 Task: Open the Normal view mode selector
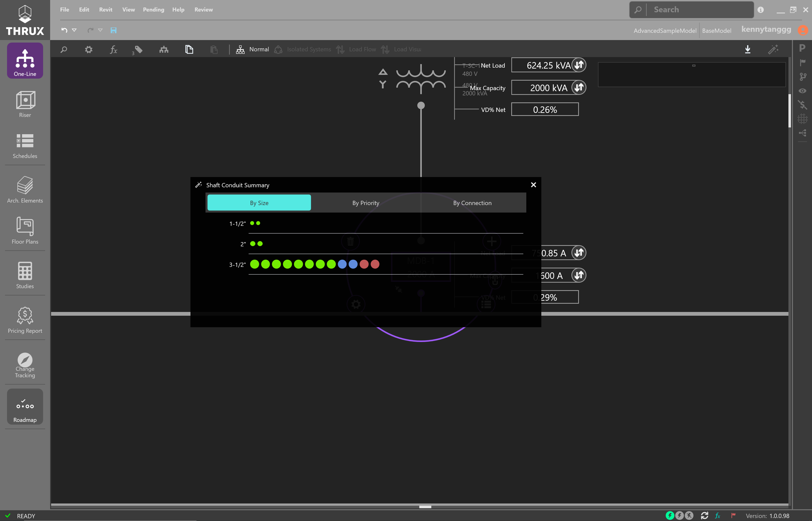click(253, 49)
